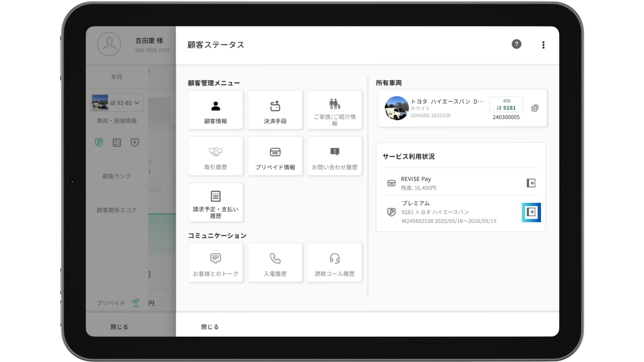Copy vehicle number with the copy icon

[535, 108]
